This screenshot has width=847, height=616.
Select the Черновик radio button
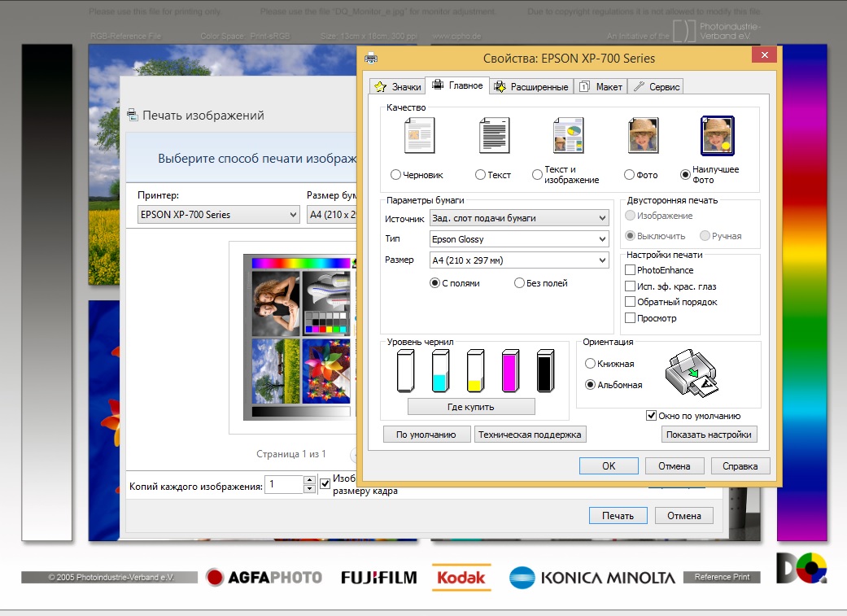pyautogui.click(x=395, y=174)
